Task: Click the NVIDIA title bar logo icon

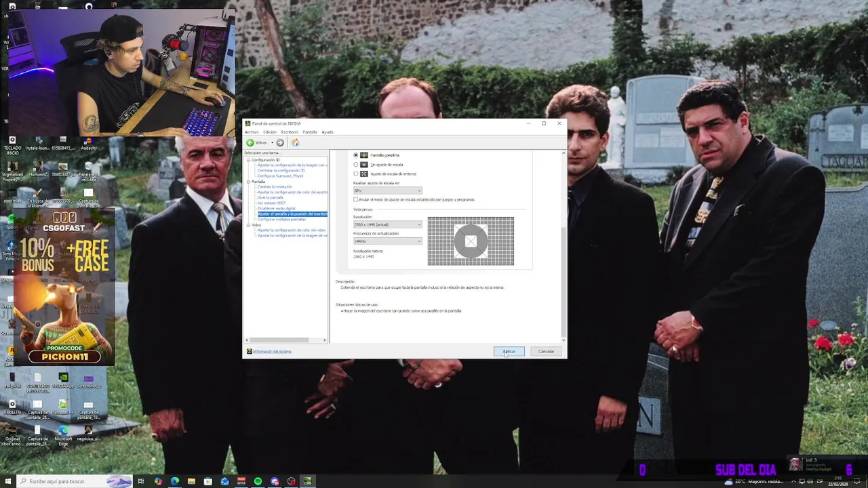Action: 248,123
